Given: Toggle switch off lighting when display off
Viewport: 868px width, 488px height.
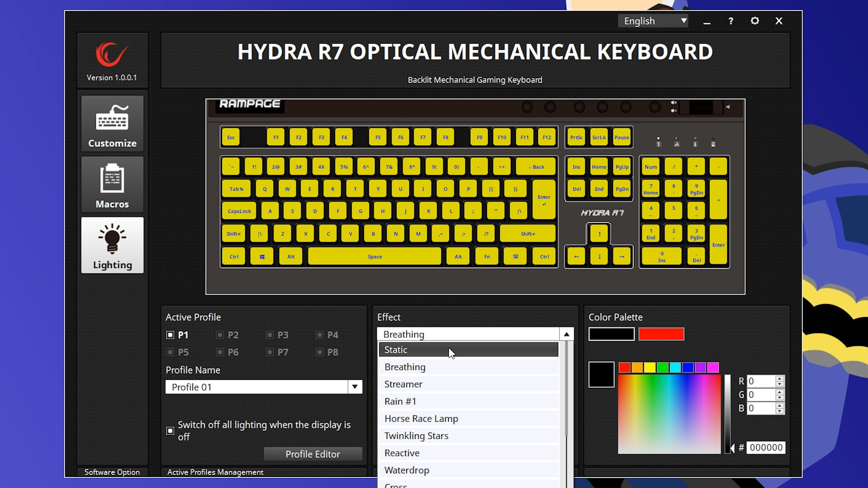Looking at the screenshot, I should coord(170,431).
